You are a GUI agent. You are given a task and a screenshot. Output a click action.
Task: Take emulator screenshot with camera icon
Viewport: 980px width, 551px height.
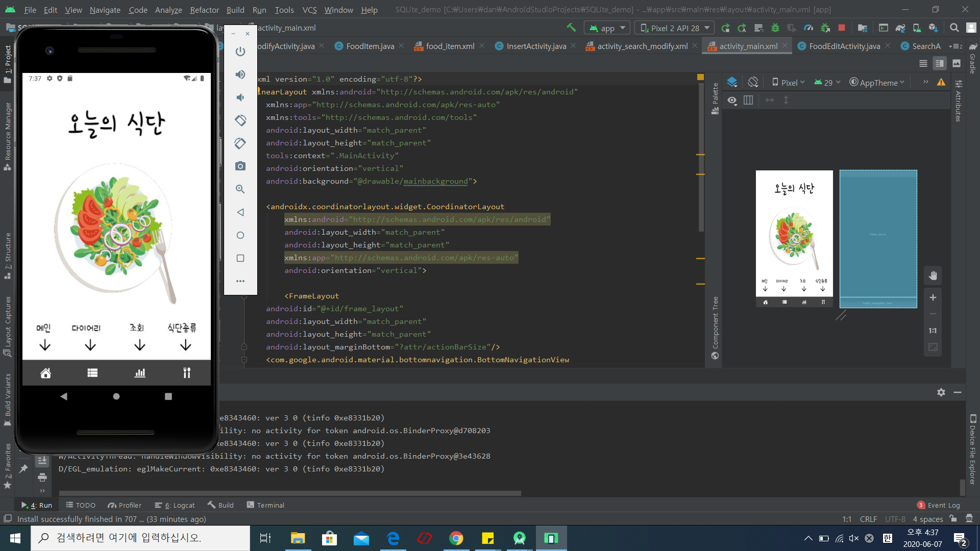240,166
